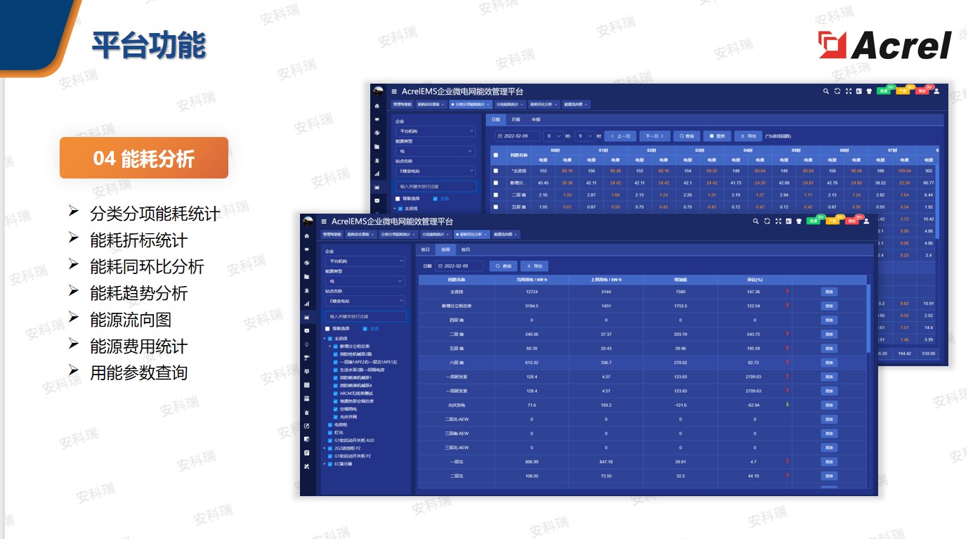The width and height of the screenshot is (980, 539).
Task: Click the wrench tools icon in the front window sidebar
Action: tap(306, 466)
